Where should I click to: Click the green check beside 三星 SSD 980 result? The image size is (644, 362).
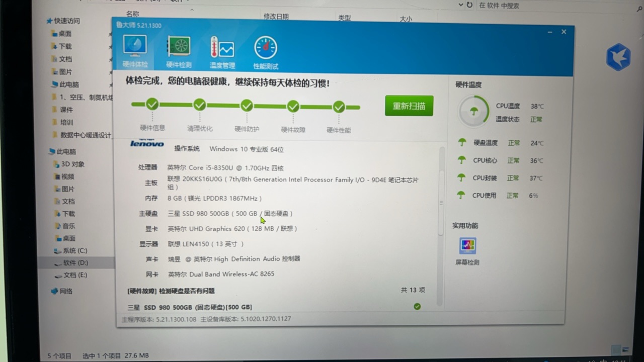pos(417,306)
